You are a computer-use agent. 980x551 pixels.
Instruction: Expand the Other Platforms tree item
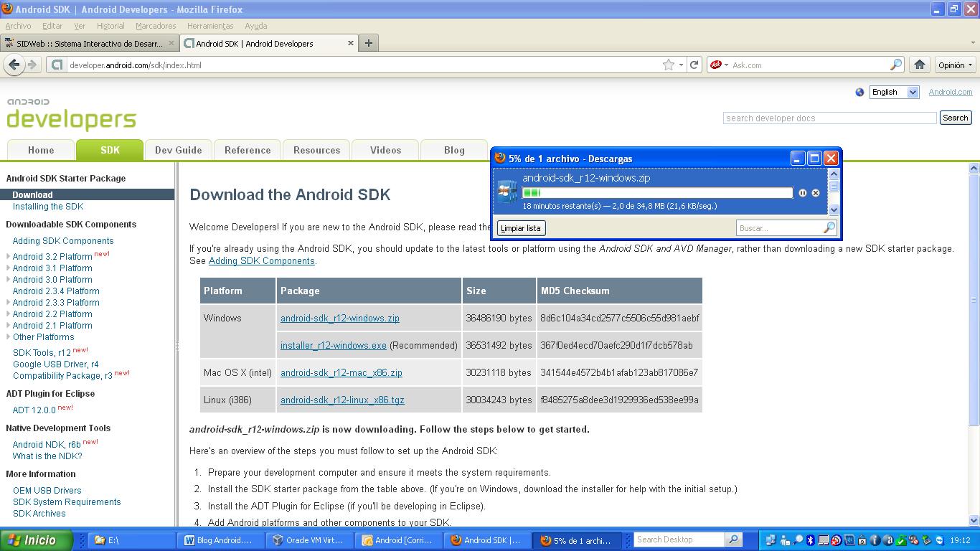[x=9, y=336]
